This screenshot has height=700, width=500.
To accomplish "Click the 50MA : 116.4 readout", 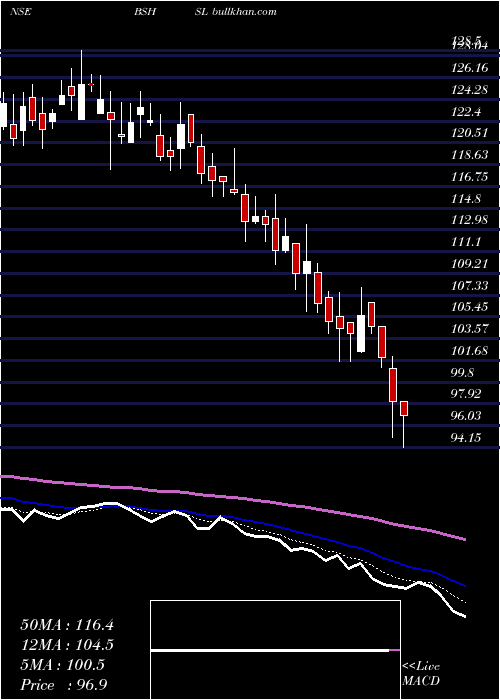I will [67, 625].
